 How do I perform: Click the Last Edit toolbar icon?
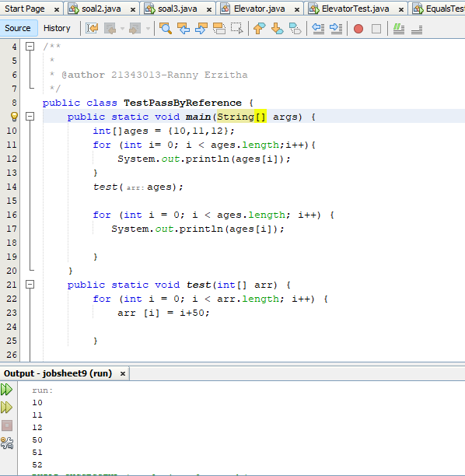point(92,29)
